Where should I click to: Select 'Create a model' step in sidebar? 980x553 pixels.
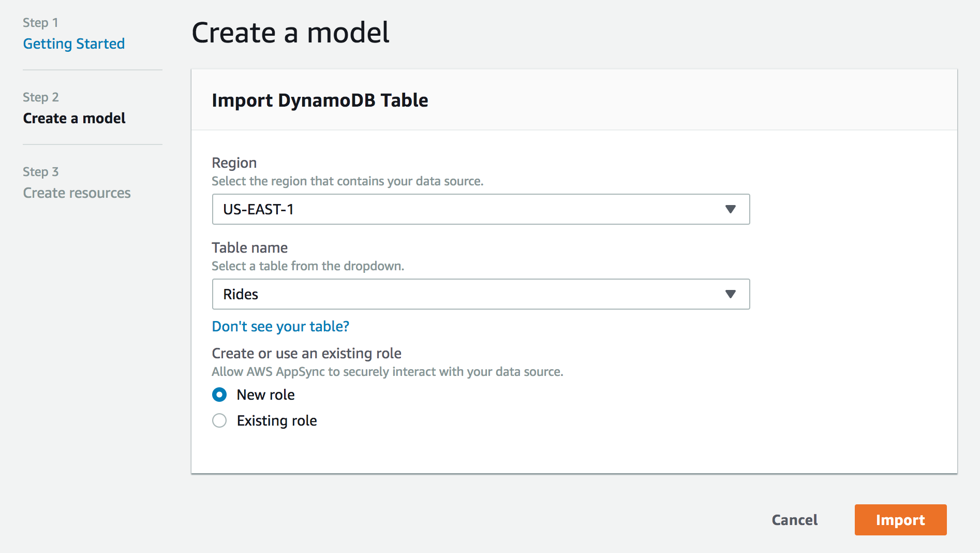pos(75,118)
